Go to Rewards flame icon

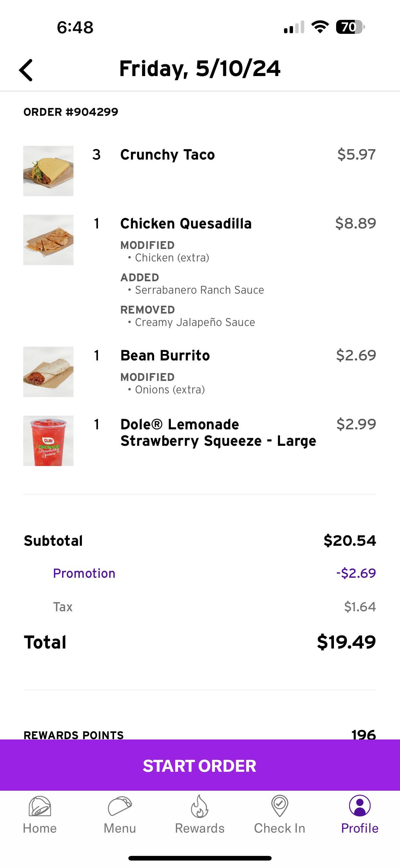click(x=200, y=806)
